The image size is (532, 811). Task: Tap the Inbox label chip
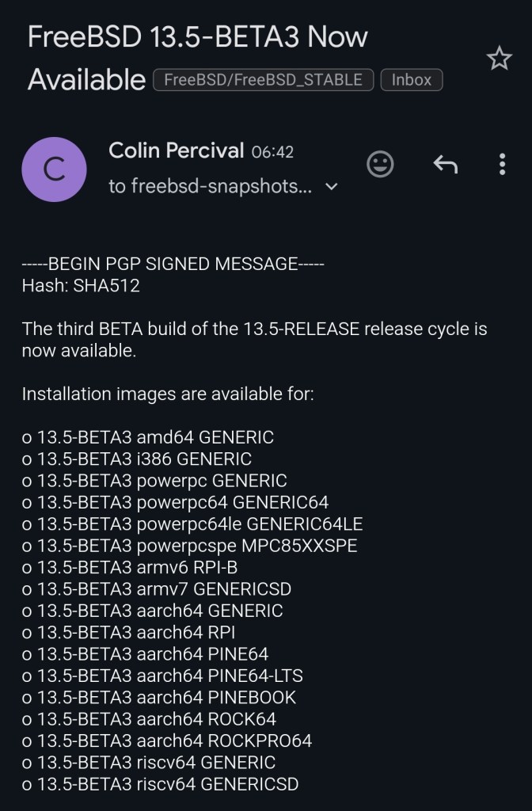click(411, 80)
